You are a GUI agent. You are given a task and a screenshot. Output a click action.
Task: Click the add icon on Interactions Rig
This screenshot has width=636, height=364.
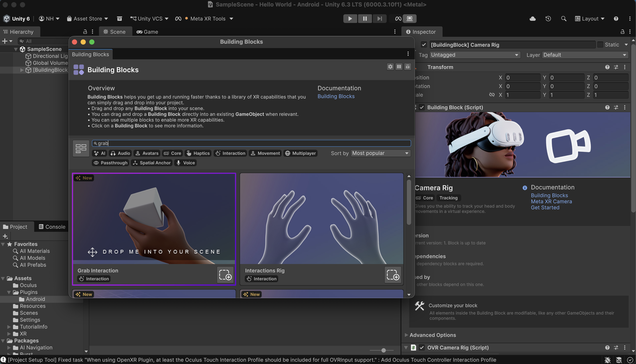point(393,275)
